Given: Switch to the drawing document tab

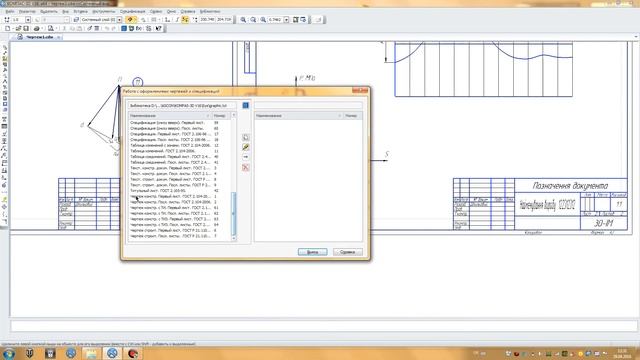Looking at the screenshot, I should 39,37.
